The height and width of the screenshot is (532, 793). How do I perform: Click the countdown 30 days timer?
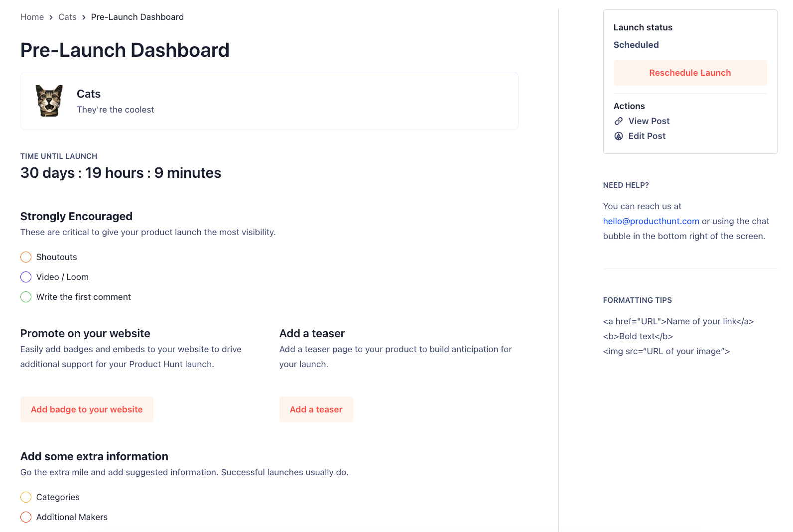coord(121,173)
